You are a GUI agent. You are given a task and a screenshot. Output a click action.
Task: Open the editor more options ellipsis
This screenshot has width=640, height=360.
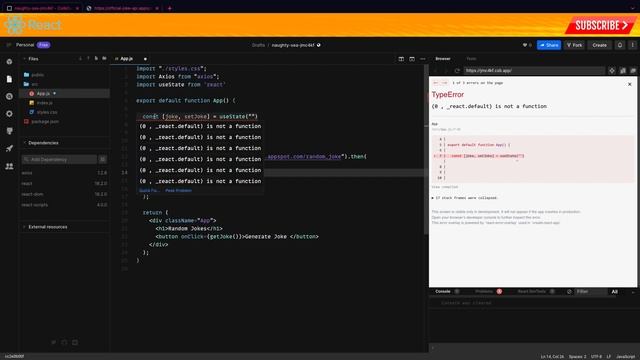[x=422, y=59]
